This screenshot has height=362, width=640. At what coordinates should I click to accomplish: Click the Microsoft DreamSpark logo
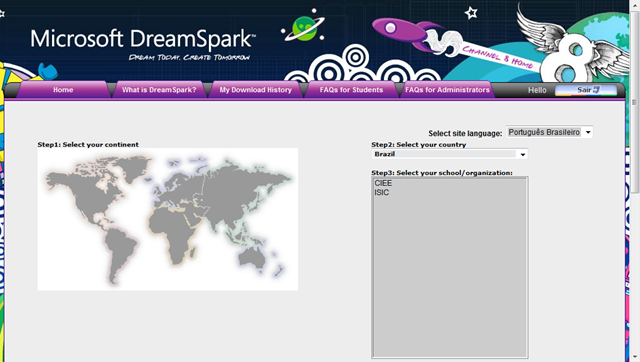click(x=143, y=43)
